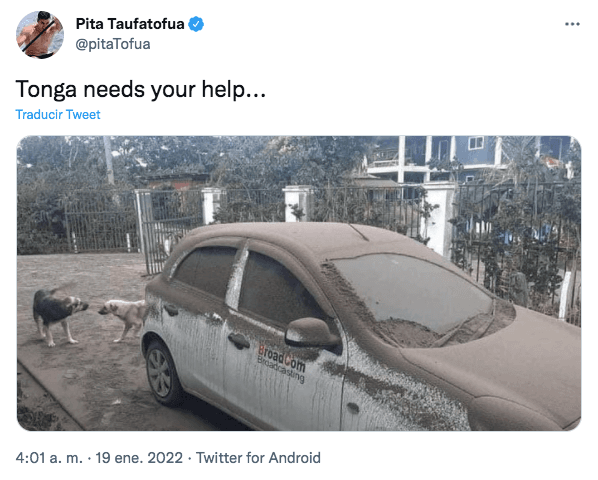Click the Twitter for Android source label
Viewport: 598px width, 480px height.
pyautogui.click(x=258, y=458)
